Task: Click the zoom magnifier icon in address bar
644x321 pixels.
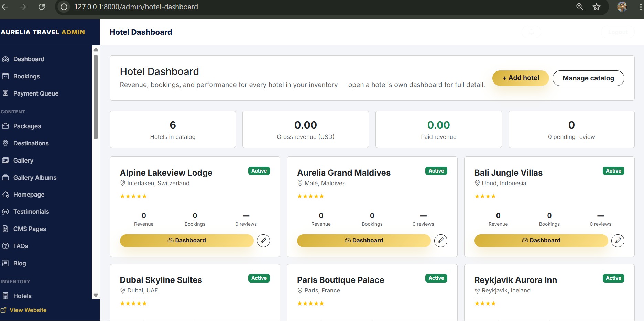Action: click(x=580, y=7)
